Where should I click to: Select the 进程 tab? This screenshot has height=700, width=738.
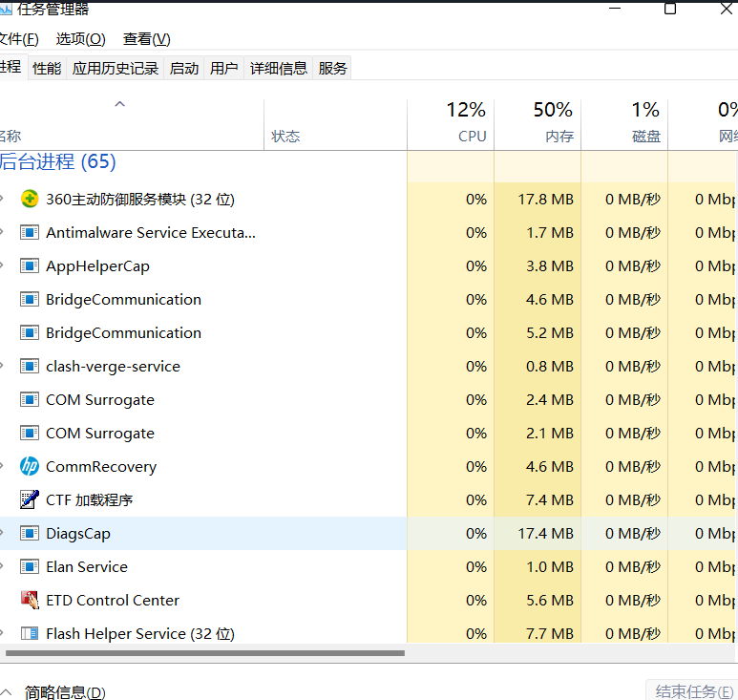point(13,67)
